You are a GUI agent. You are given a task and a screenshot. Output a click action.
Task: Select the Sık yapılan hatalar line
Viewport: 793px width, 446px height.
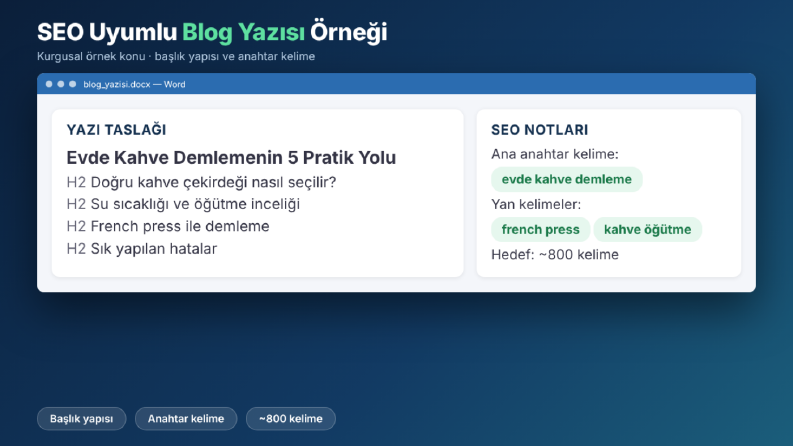pyautogui.click(x=142, y=249)
